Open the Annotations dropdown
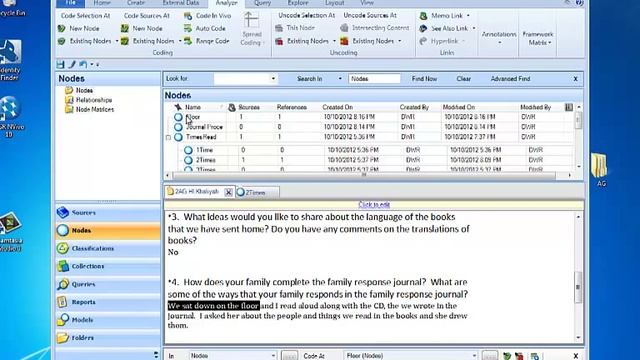 pyautogui.click(x=499, y=38)
